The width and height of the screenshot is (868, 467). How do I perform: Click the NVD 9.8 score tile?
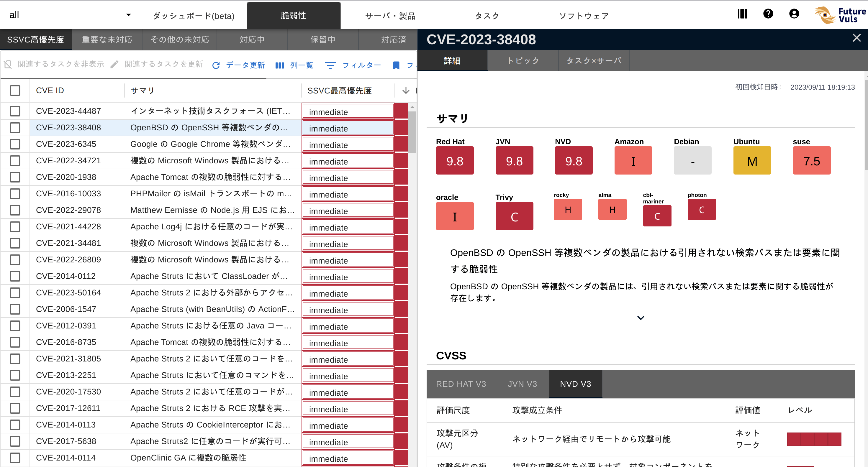pyautogui.click(x=574, y=161)
